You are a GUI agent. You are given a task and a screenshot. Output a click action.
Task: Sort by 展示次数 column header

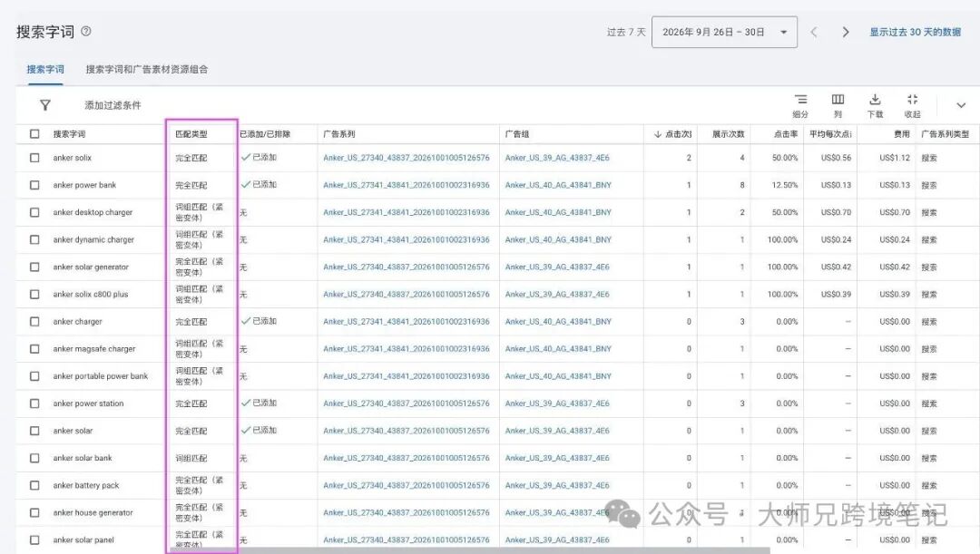tap(728, 134)
